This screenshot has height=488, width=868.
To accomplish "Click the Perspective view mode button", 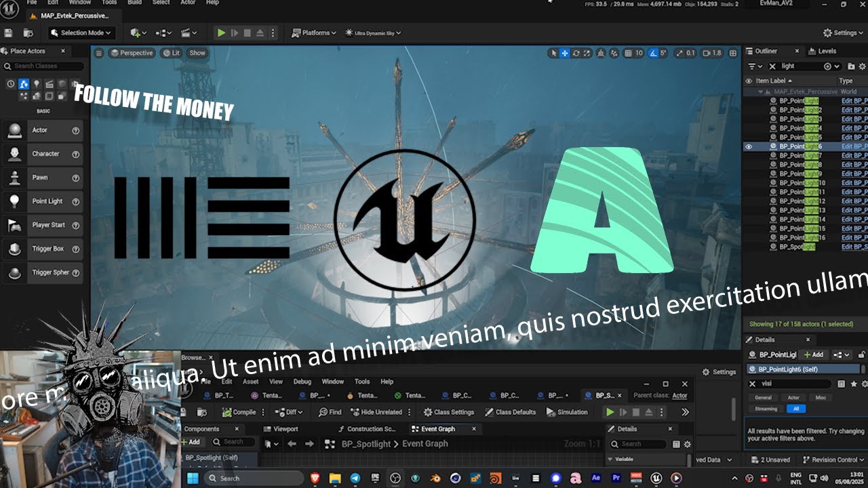I will (132, 53).
